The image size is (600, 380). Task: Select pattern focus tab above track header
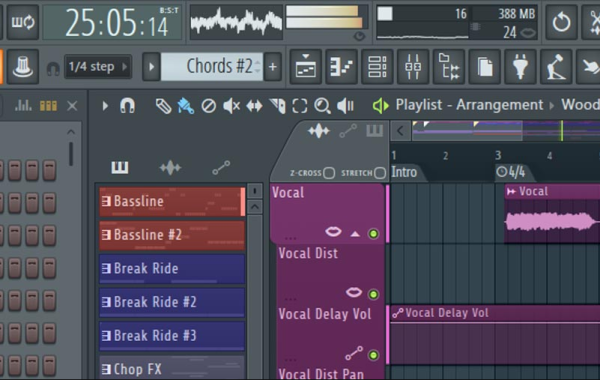[x=374, y=131]
